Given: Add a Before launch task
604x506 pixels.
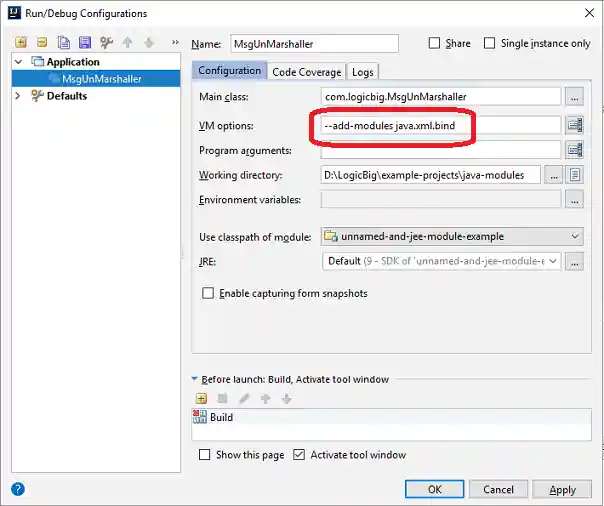Looking at the screenshot, I should click(x=201, y=398).
